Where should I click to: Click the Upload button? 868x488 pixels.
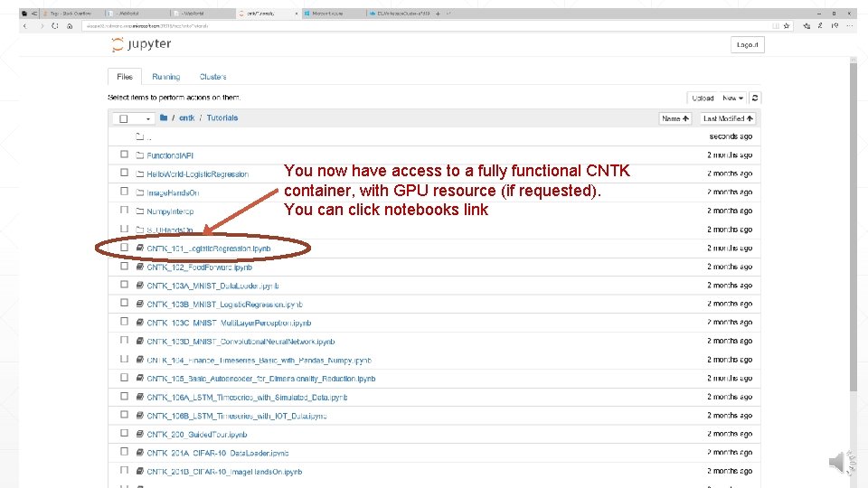pyautogui.click(x=703, y=98)
